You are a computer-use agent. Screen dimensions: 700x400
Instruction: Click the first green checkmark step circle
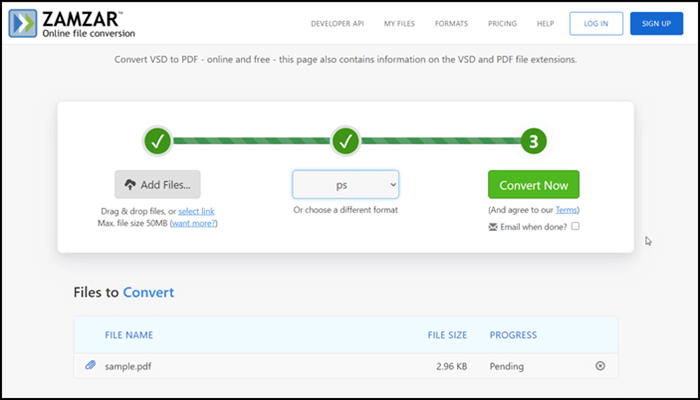[158, 142]
